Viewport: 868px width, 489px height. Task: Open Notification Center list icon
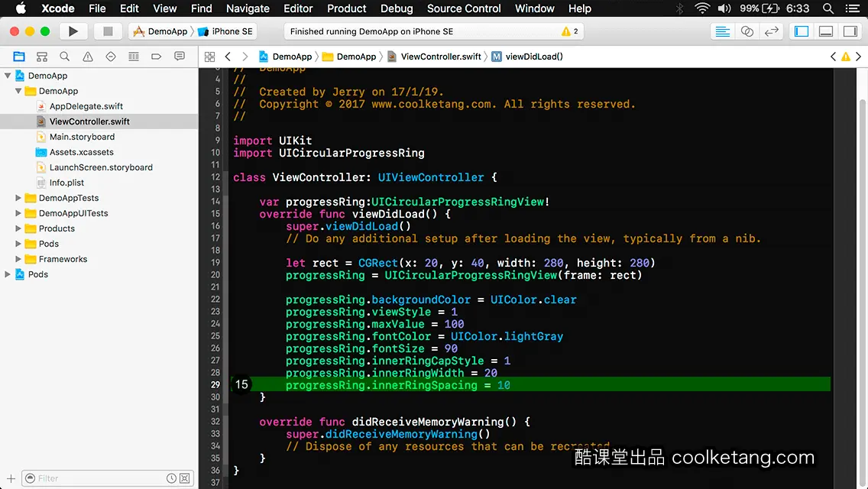pos(853,8)
